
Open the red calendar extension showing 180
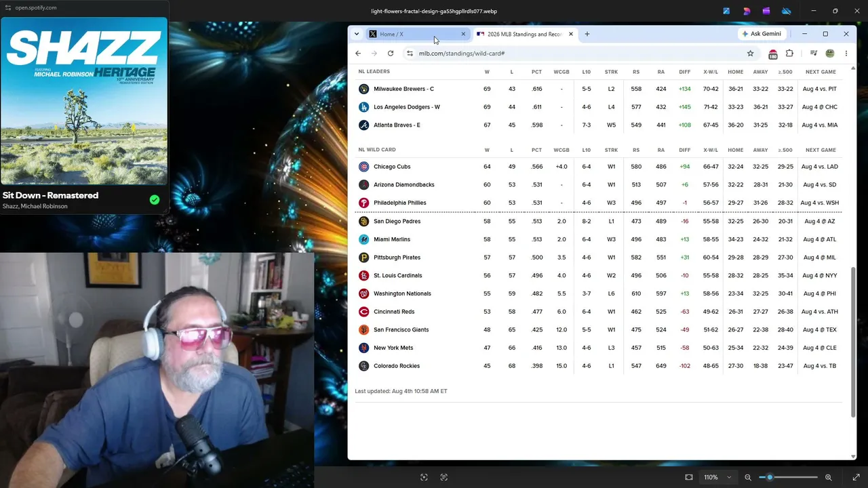tap(772, 54)
